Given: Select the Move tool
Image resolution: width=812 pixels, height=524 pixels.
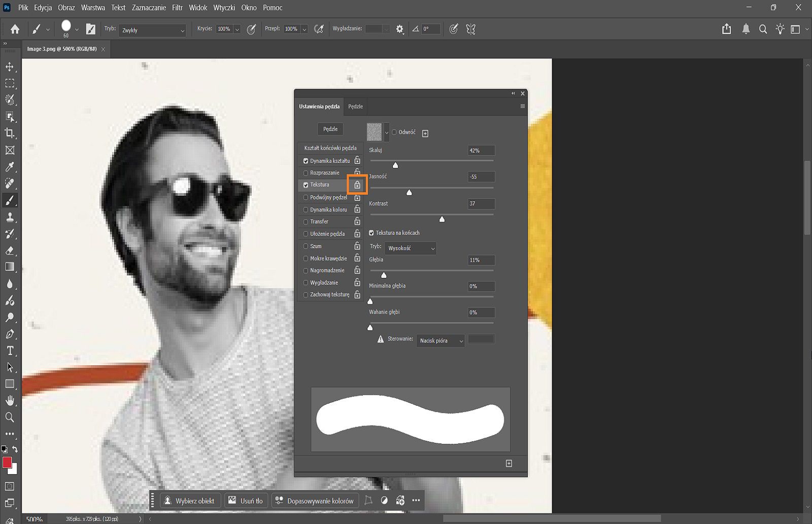Looking at the screenshot, I should [x=10, y=66].
